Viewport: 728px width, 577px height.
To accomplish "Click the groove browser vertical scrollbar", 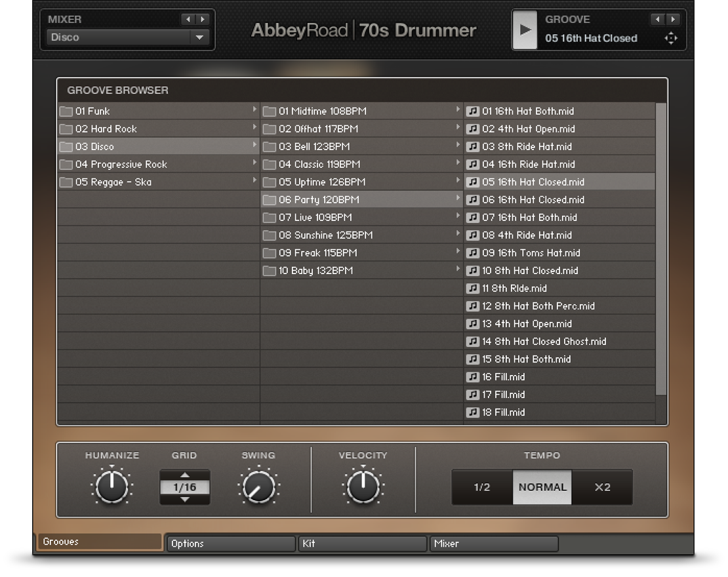I will point(661,249).
